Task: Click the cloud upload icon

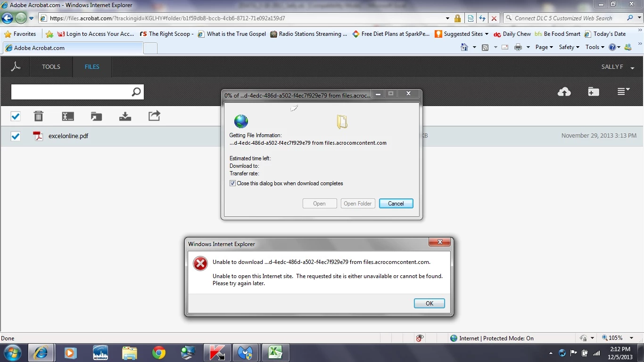Action: coord(564,91)
